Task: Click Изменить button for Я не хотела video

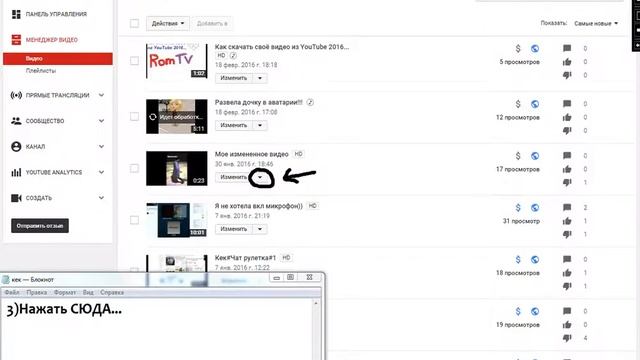Action: coord(234,229)
